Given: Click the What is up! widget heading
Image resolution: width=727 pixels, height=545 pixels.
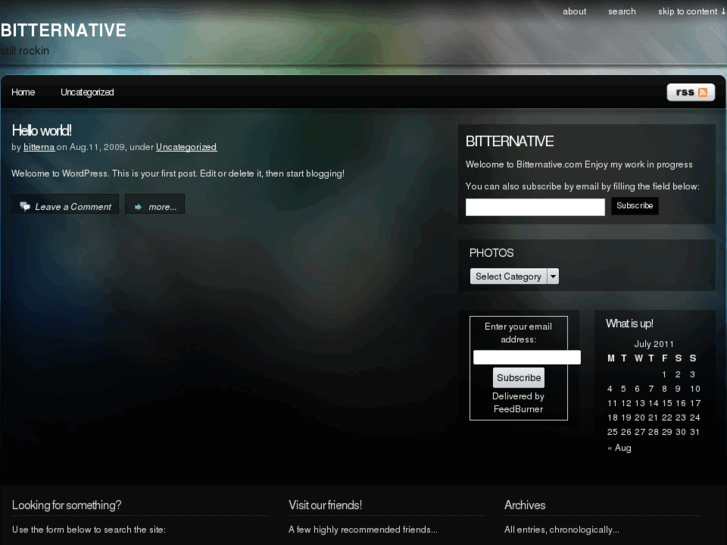Looking at the screenshot, I should click(629, 323).
